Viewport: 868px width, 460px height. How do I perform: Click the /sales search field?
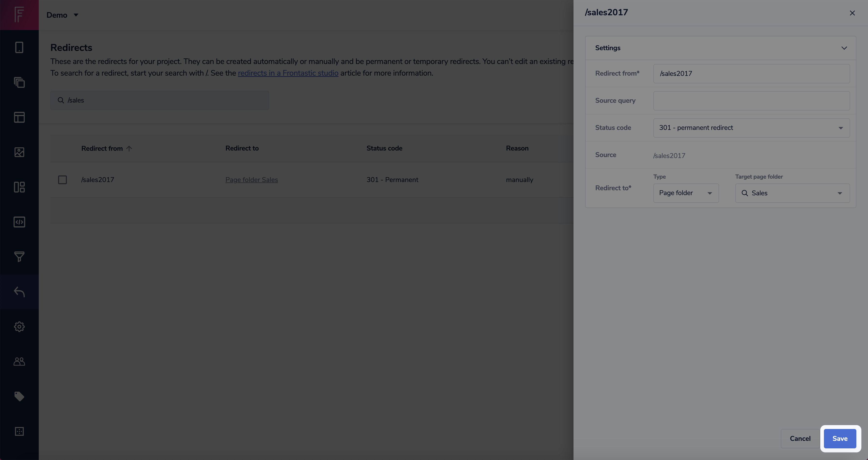click(x=159, y=100)
